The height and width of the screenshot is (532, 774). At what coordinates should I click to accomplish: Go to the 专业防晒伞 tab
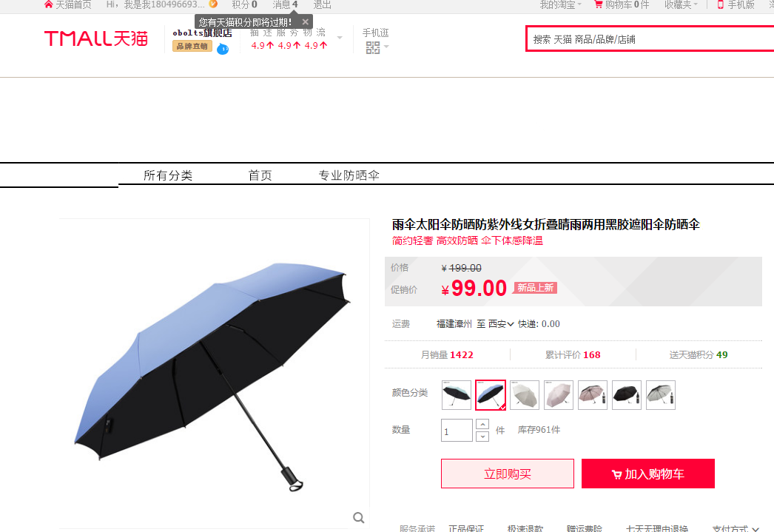[349, 175]
